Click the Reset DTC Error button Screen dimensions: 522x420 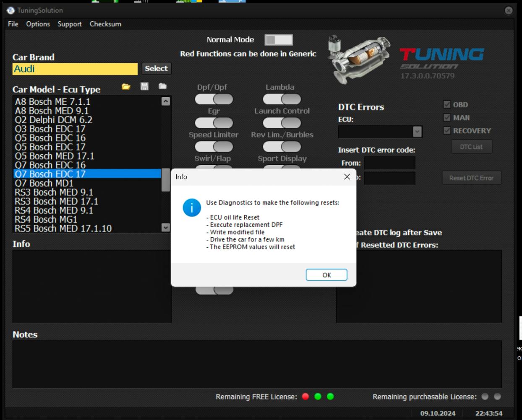pyautogui.click(x=472, y=178)
